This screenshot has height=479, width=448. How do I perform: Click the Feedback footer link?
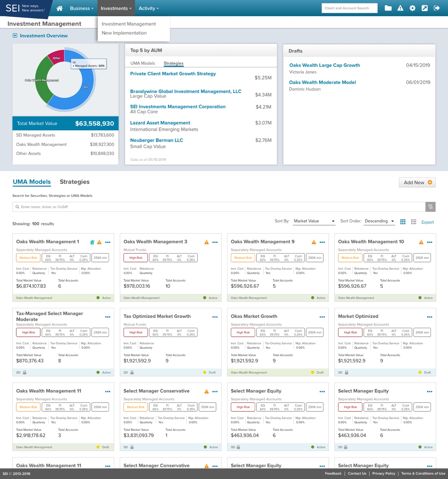point(333,474)
